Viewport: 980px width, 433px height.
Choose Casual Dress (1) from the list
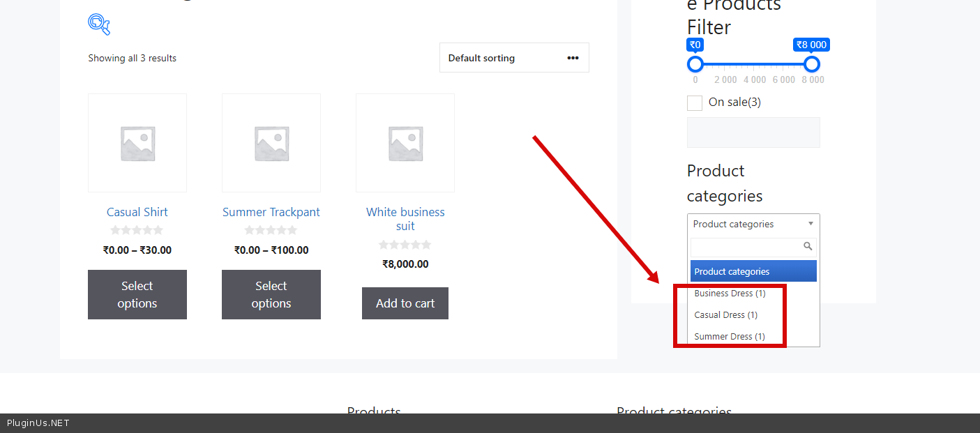click(x=725, y=315)
